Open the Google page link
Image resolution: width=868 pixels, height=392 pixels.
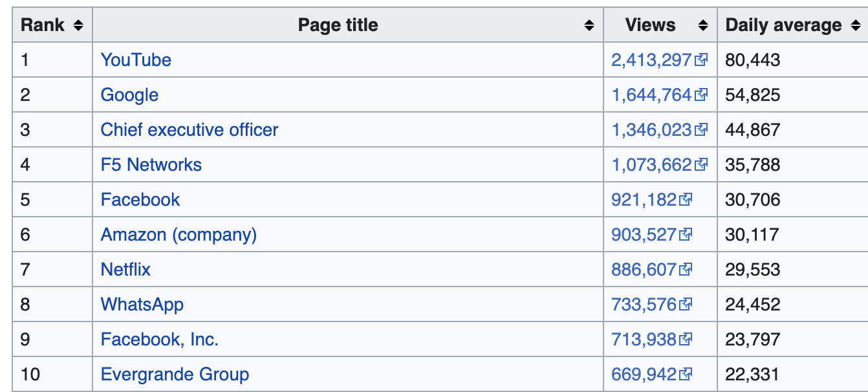click(x=129, y=95)
